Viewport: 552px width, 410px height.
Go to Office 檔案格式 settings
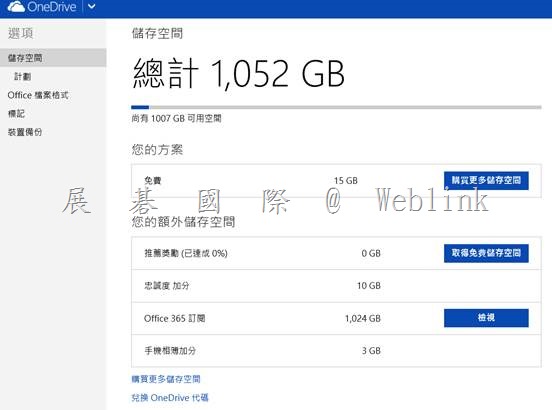pyautogui.click(x=38, y=95)
